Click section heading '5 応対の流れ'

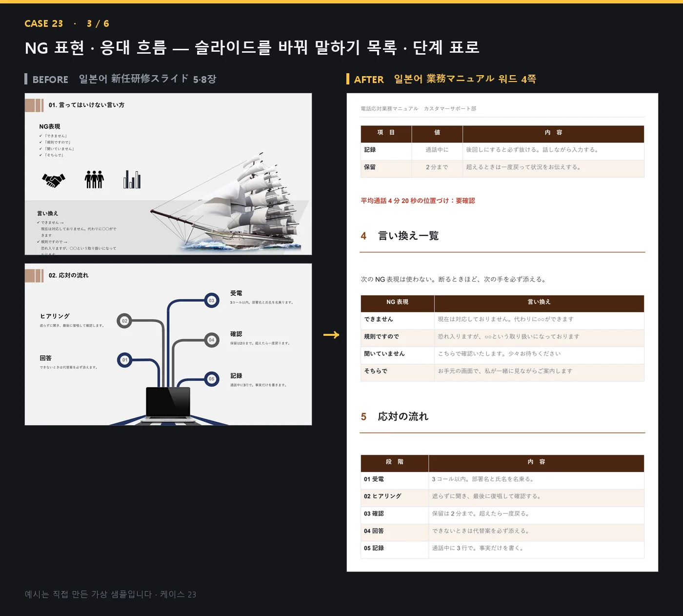pyautogui.click(x=395, y=416)
